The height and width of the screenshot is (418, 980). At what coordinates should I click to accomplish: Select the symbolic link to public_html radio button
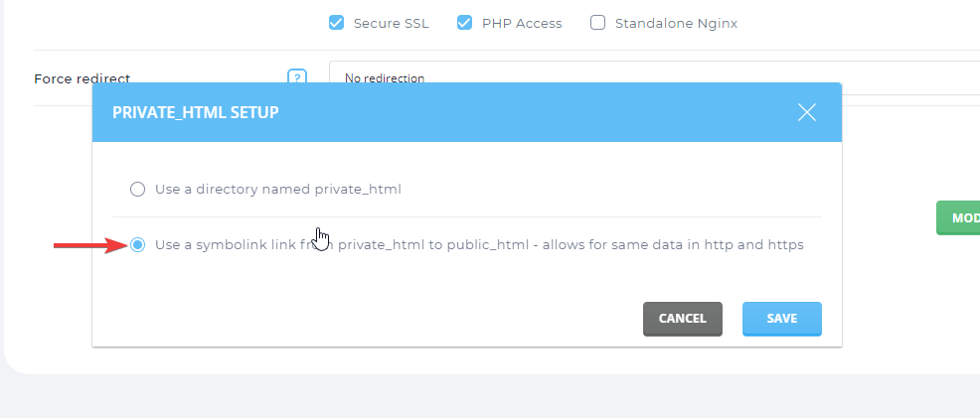[137, 244]
